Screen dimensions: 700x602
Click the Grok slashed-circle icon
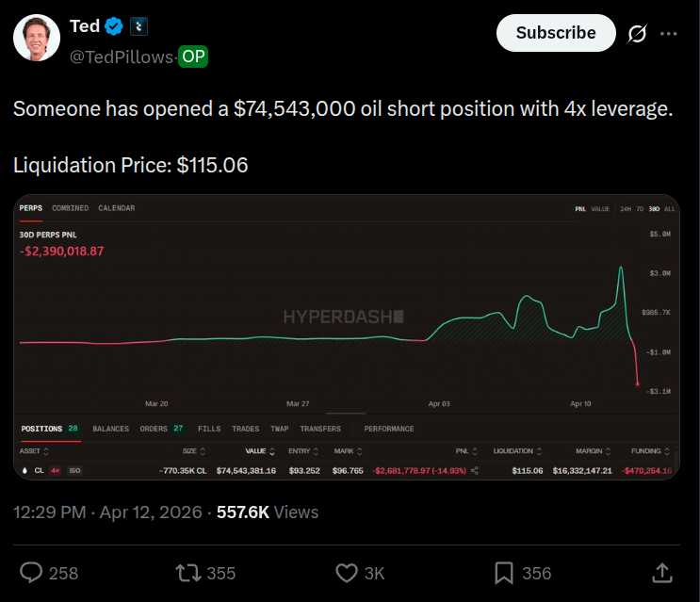pyautogui.click(x=637, y=33)
